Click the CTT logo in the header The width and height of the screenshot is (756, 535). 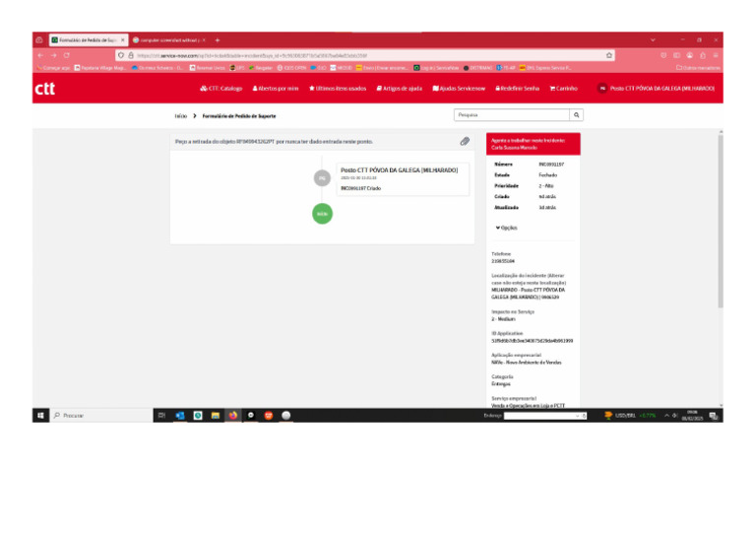pyautogui.click(x=45, y=89)
